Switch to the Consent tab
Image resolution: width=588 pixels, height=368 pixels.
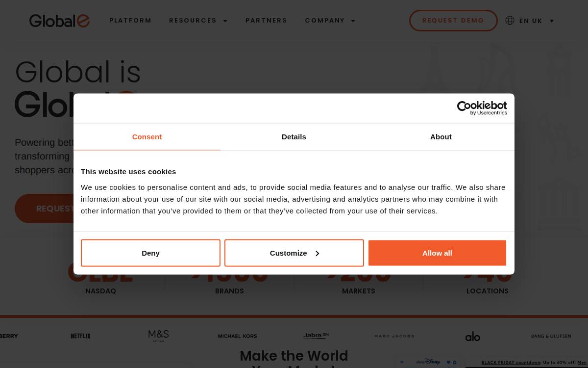point(147,137)
